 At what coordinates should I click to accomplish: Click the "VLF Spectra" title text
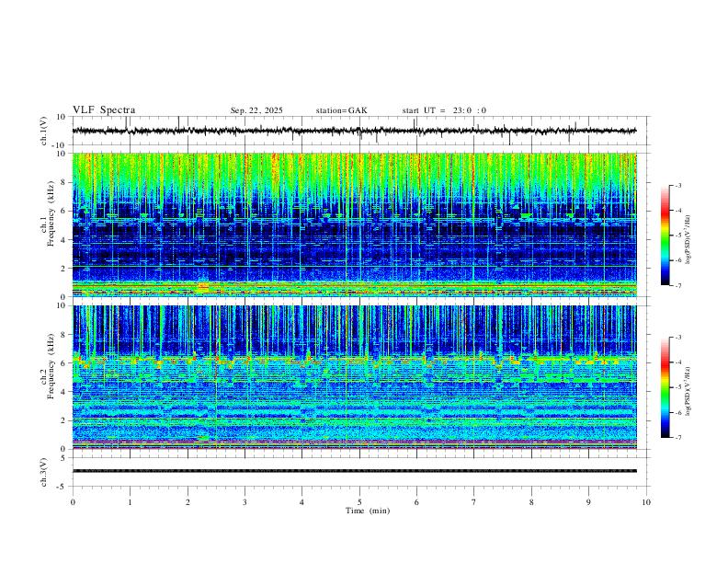click(104, 110)
